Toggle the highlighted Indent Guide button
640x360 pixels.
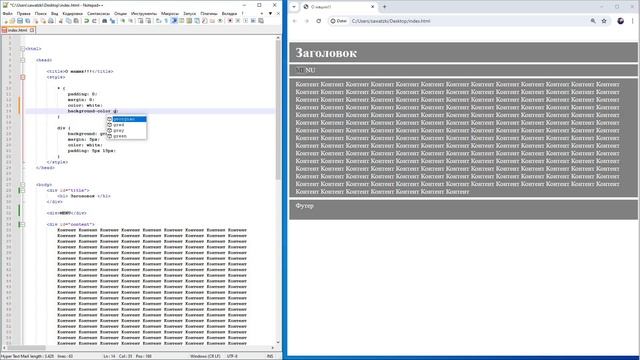click(174, 21)
